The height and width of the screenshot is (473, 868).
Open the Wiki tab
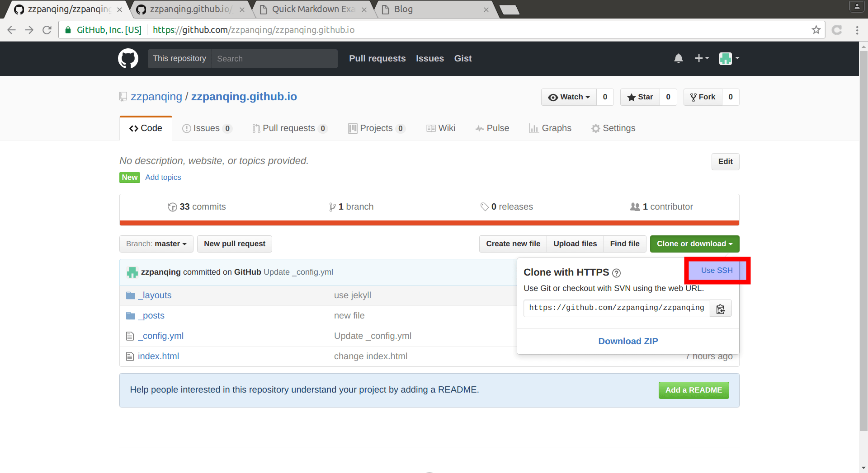(x=441, y=128)
